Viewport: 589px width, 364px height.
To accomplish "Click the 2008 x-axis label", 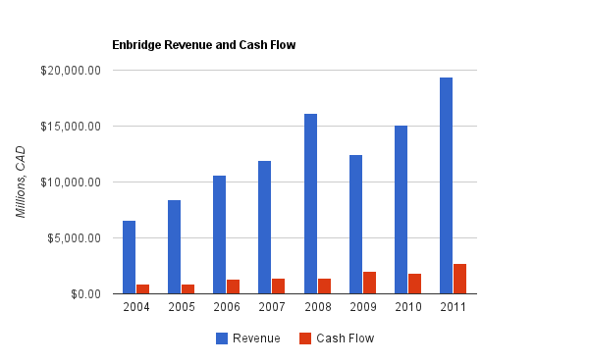I will (318, 307).
